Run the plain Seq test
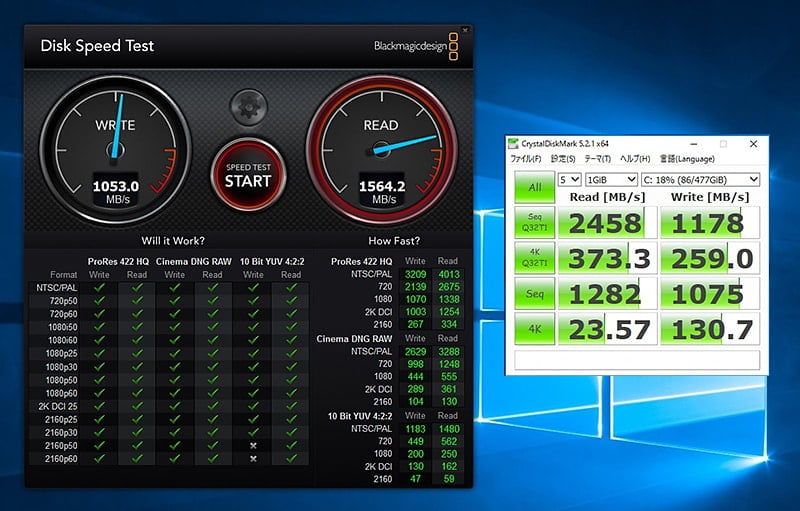Viewport: 800px width, 511px height. click(535, 293)
